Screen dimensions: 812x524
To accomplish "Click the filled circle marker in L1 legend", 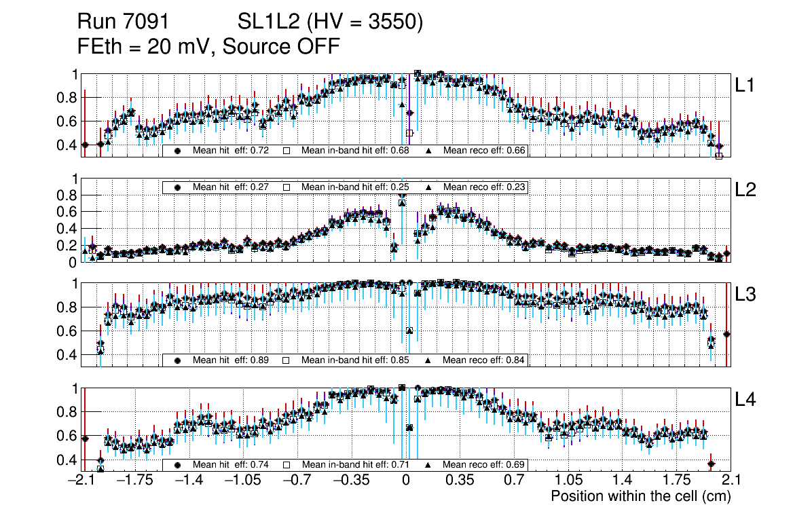I will (178, 151).
